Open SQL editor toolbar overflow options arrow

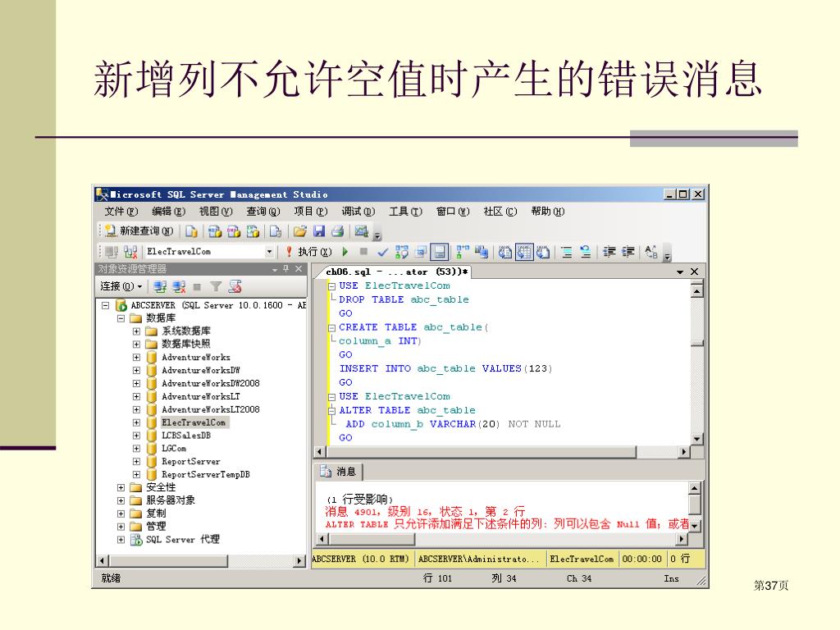[x=667, y=256]
